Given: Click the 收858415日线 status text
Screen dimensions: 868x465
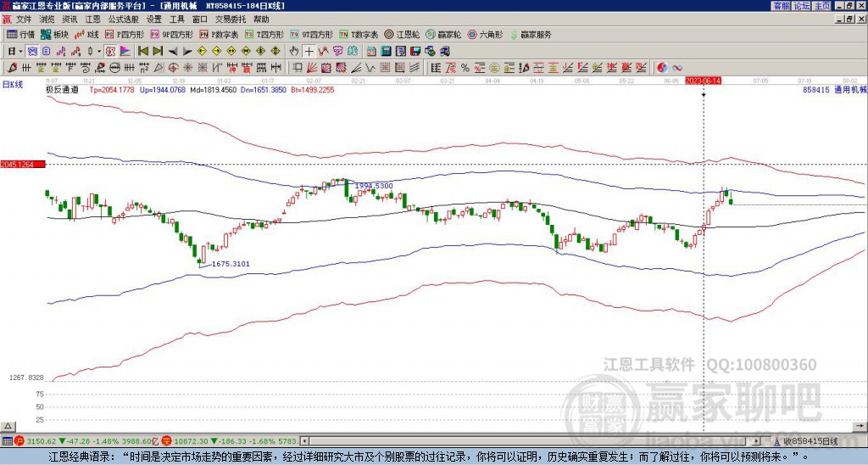Looking at the screenshot, I should (x=810, y=442).
